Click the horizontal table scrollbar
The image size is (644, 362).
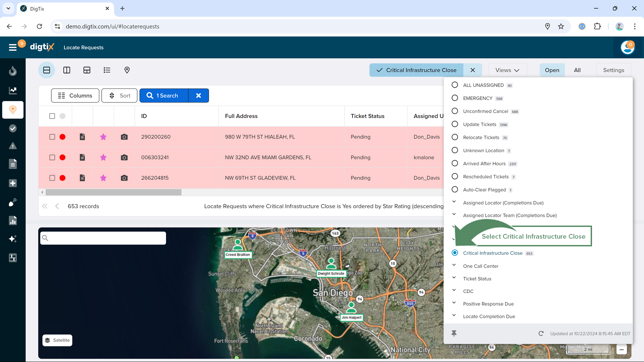113,192
